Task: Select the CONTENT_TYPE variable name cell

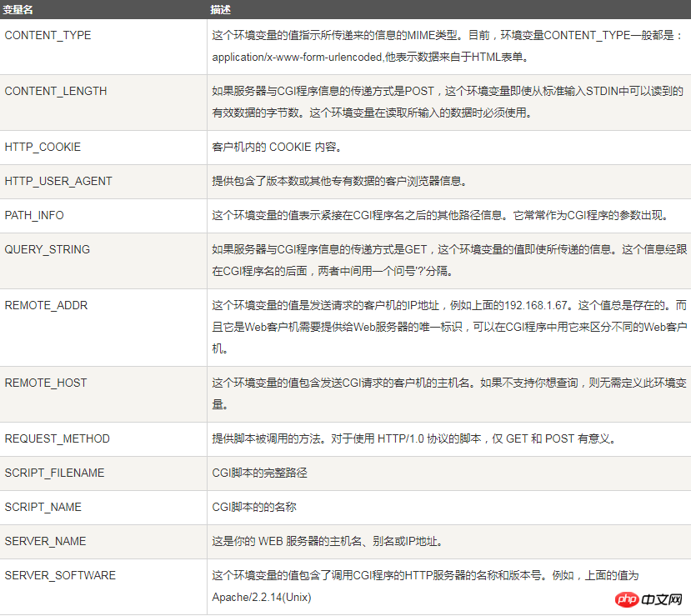Action: pyautogui.click(x=103, y=47)
